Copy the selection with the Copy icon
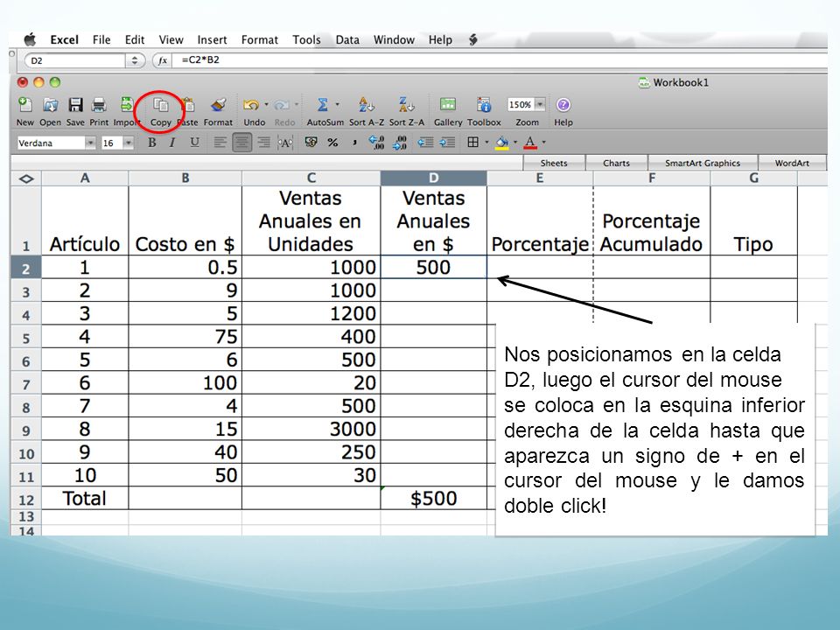Viewport: 840px width, 630px height. coord(160,105)
